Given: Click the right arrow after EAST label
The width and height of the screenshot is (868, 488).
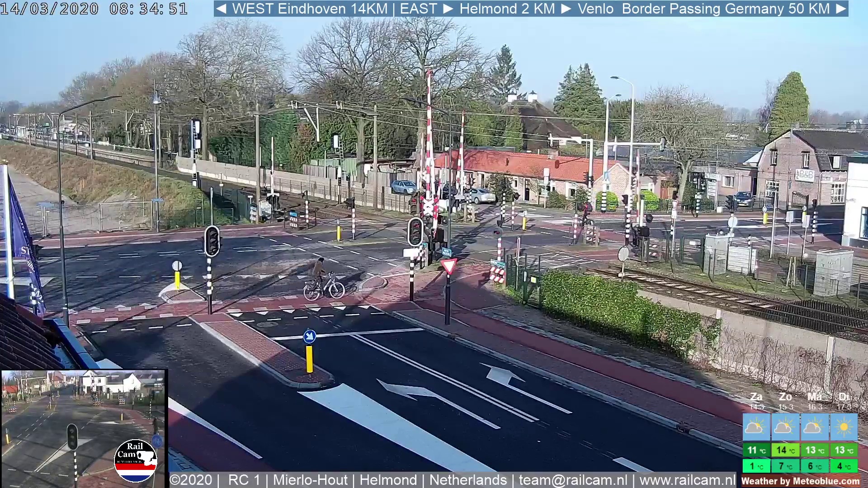Looking at the screenshot, I should tap(448, 9).
